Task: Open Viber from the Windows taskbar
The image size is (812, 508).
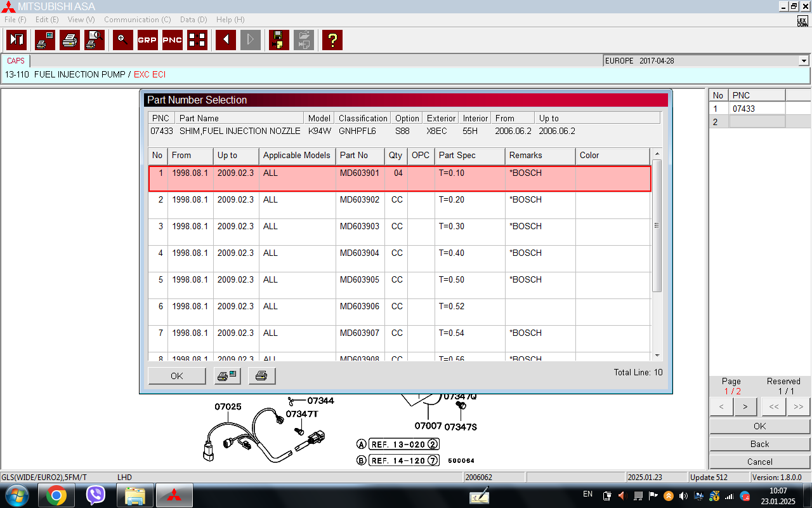Action: [x=95, y=495]
